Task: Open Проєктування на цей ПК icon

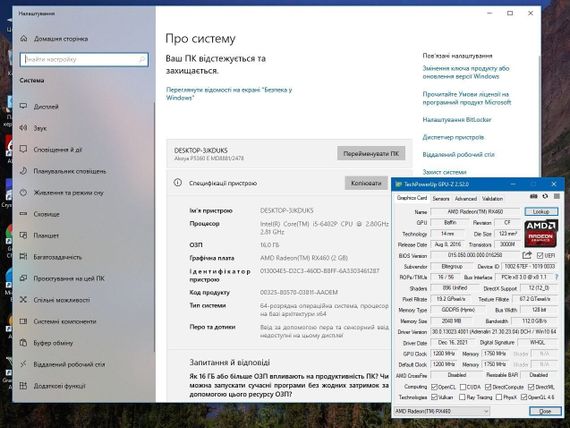Action: point(24,278)
